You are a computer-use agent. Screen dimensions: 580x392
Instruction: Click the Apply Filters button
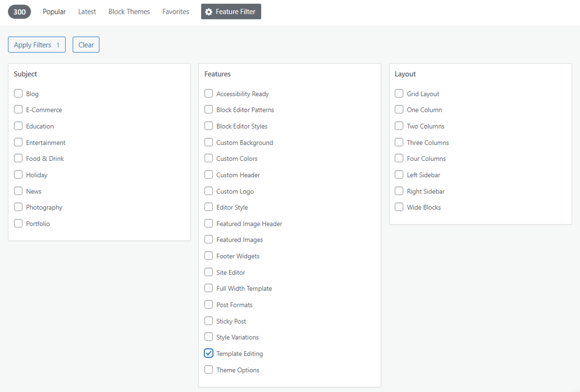pos(36,44)
